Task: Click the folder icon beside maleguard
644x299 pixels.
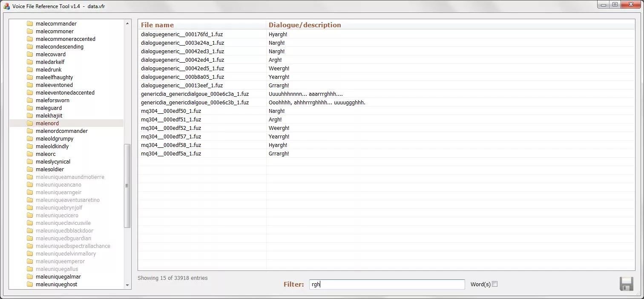Action: [x=30, y=108]
